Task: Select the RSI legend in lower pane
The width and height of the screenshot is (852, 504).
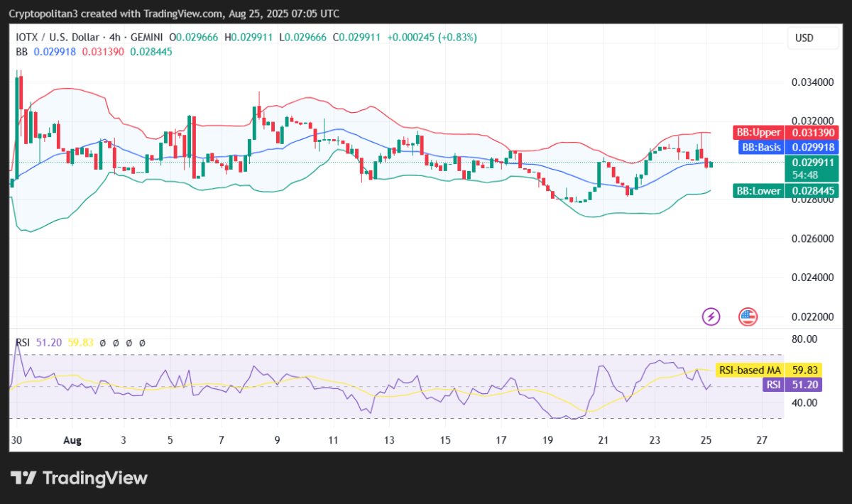Action: pos(22,342)
